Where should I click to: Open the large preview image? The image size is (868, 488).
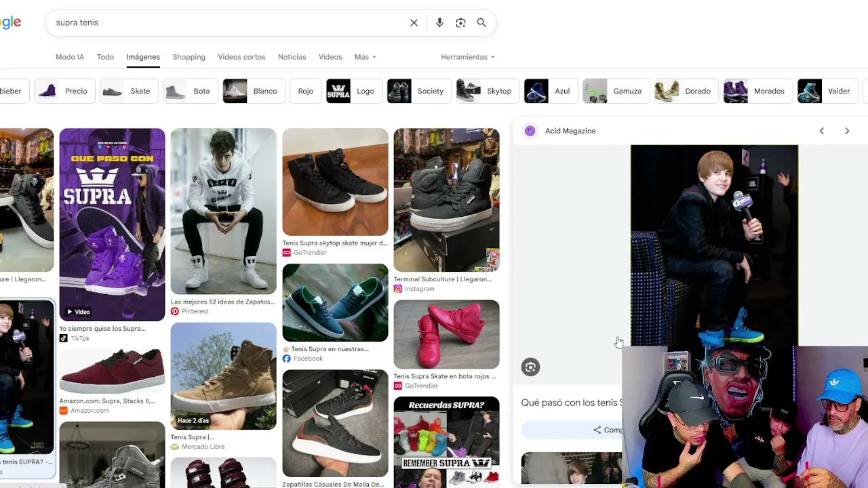coord(714,245)
